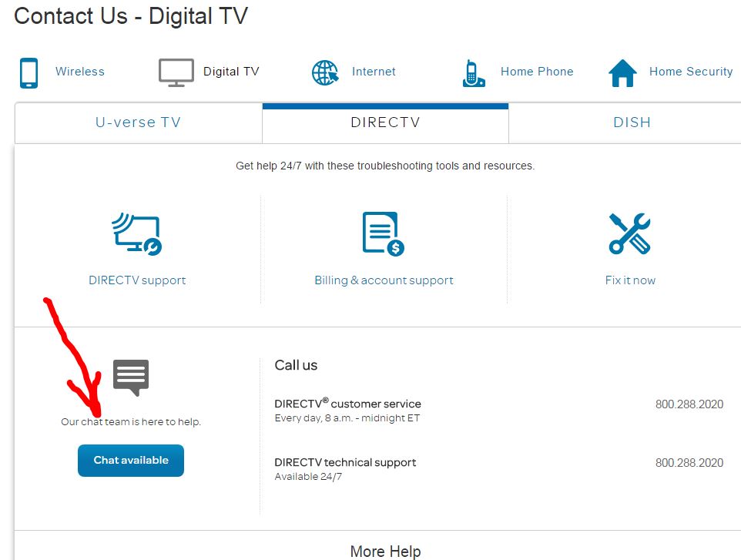741x560 pixels.
Task: Click the Home Phone handset icon
Action: point(474,73)
